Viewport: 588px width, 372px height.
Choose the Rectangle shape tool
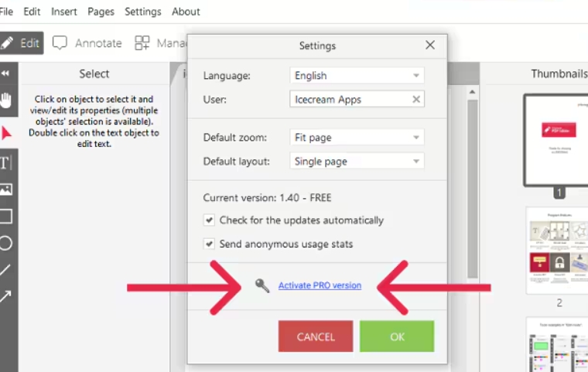point(6,216)
